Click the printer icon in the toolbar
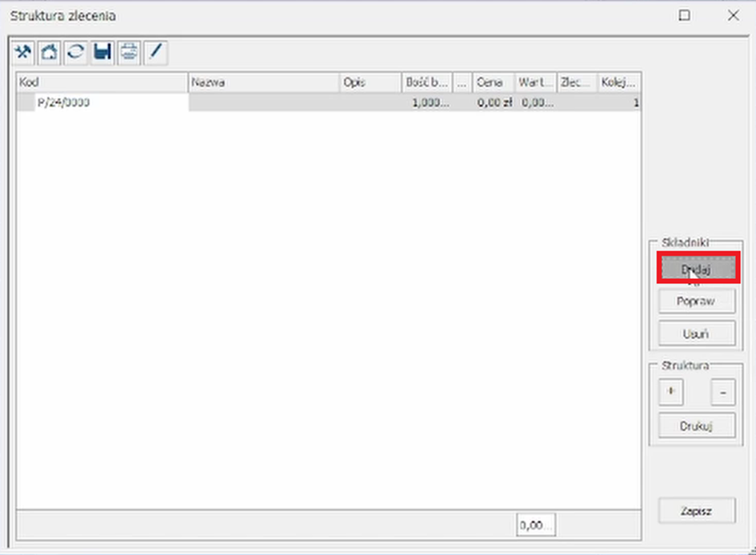This screenshot has height=555, width=756. [129, 52]
